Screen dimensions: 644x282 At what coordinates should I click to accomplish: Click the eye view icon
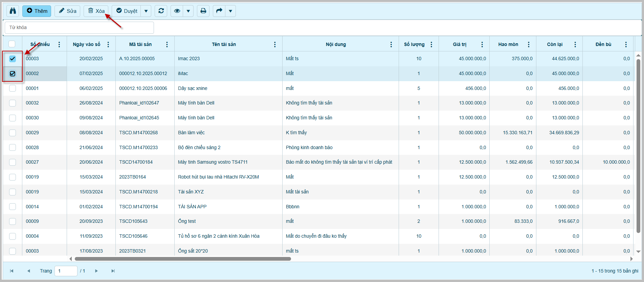[177, 11]
